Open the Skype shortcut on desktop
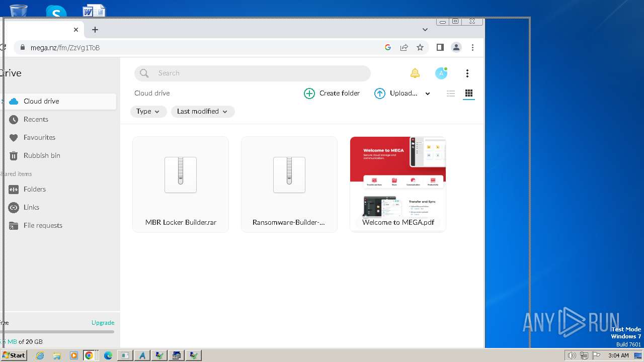The image size is (644, 362). tap(56, 10)
